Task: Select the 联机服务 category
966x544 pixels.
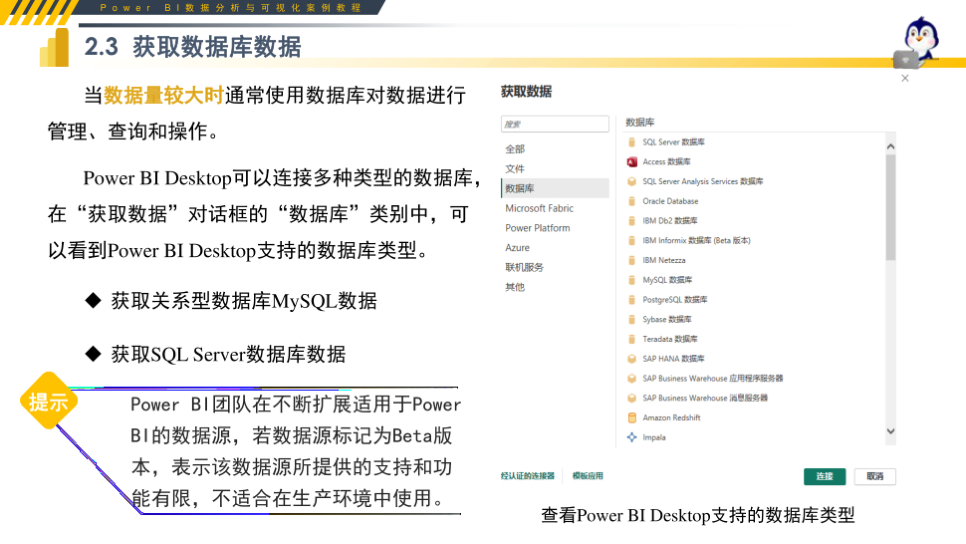Action: (524, 267)
